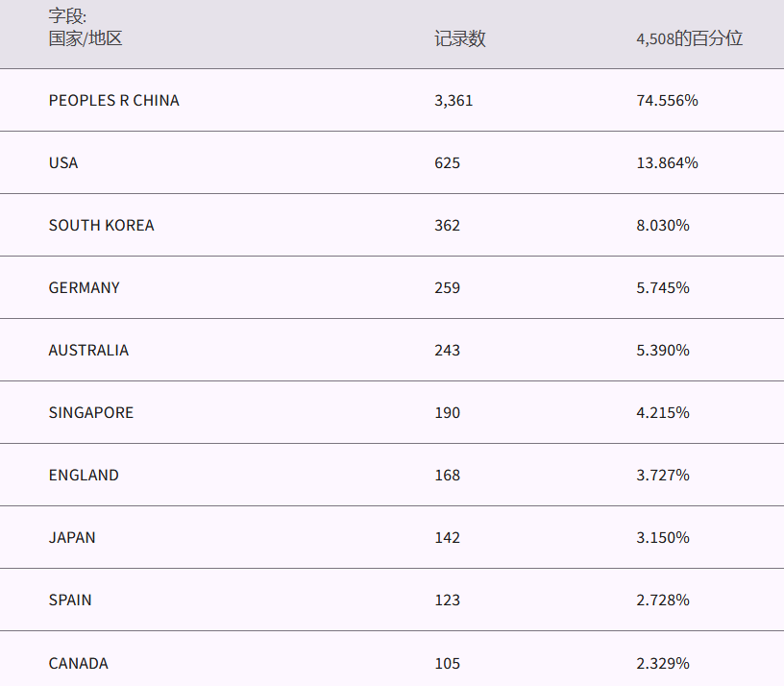Click the JAPAN country entry
Viewport: 784px width, 686px height.
click(72, 537)
